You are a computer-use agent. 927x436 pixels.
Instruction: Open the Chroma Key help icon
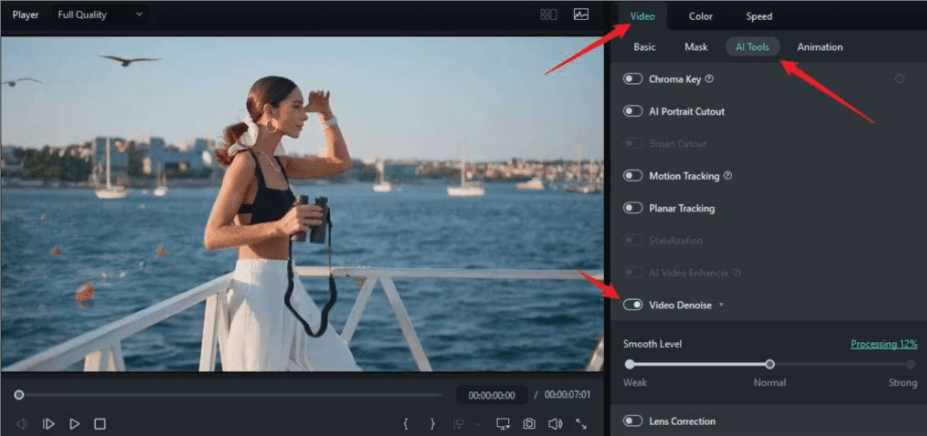709,79
